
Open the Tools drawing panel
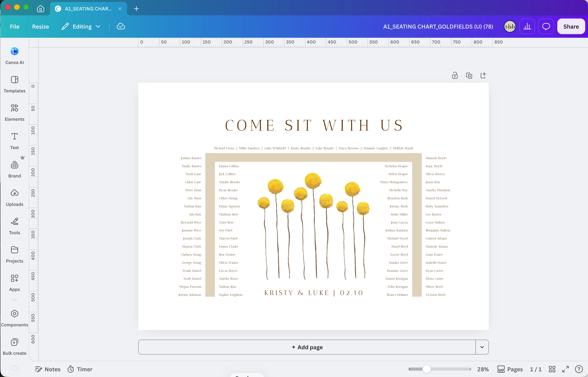[14, 226]
